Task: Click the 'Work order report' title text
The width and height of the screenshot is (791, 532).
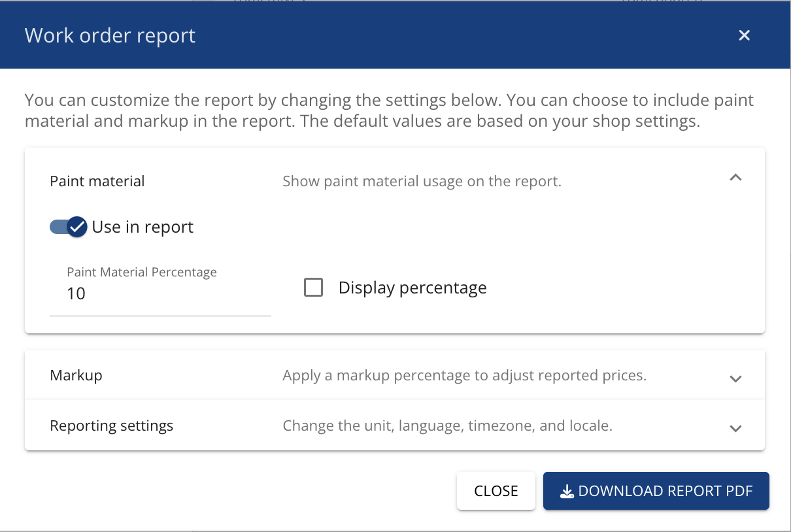Action: pos(110,35)
